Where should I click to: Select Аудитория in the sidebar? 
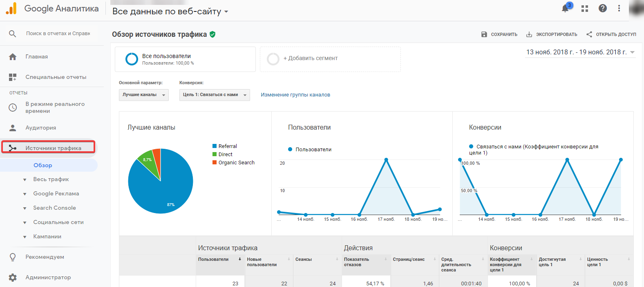coord(41,128)
